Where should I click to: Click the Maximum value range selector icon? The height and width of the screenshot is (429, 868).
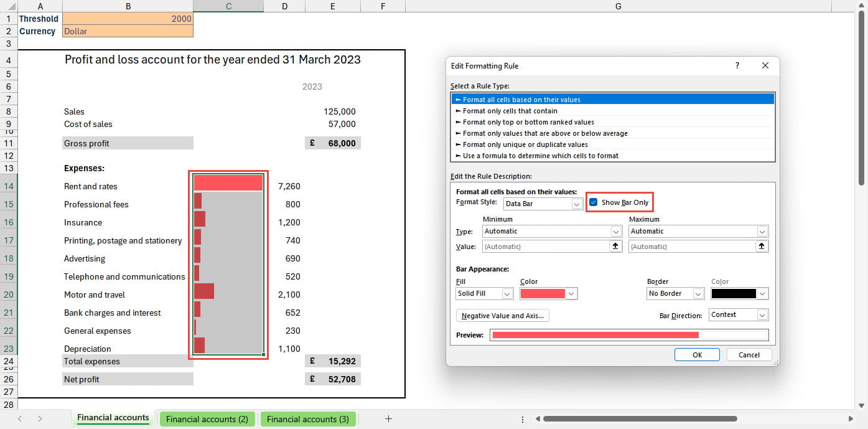[762, 247]
